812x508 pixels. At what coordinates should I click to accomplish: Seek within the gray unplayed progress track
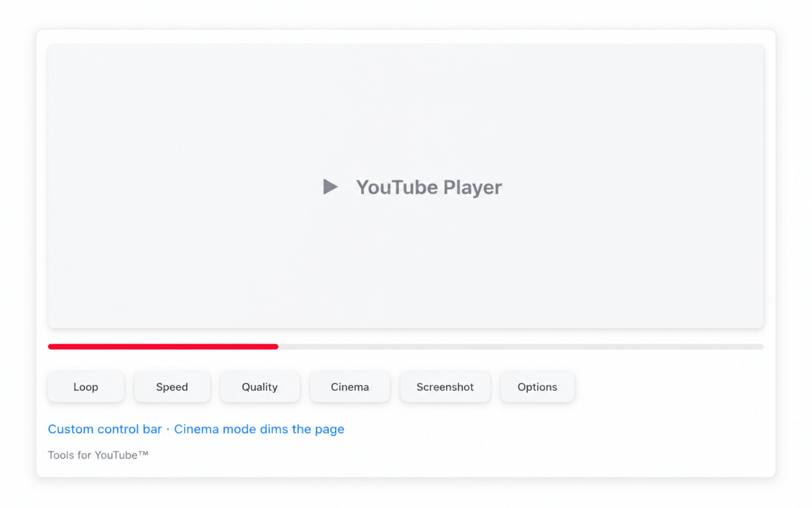[x=521, y=347]
